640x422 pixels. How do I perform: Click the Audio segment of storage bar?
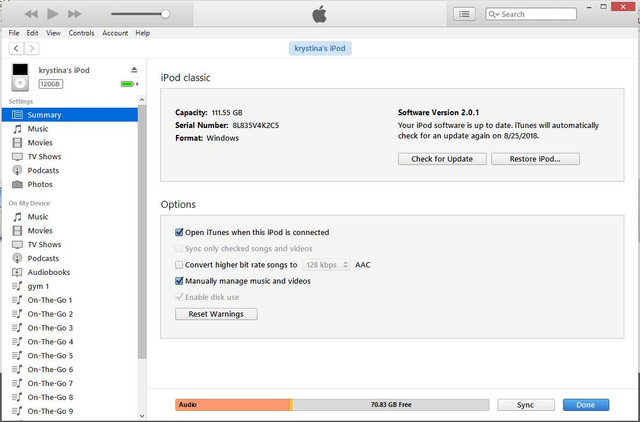coord(232,405)
